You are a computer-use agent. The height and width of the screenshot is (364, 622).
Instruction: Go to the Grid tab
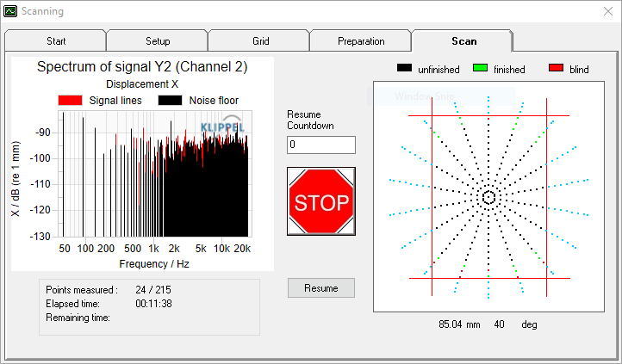pos(261,41)
